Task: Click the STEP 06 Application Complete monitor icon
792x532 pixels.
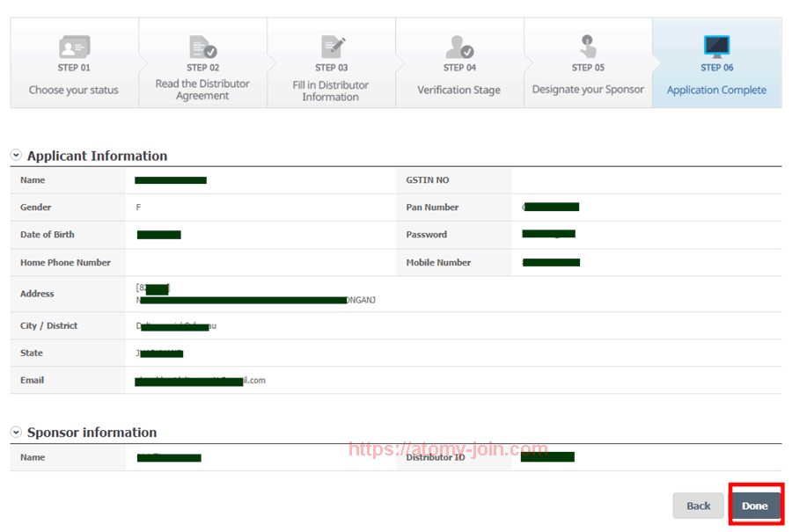Action: pos(715,47)
